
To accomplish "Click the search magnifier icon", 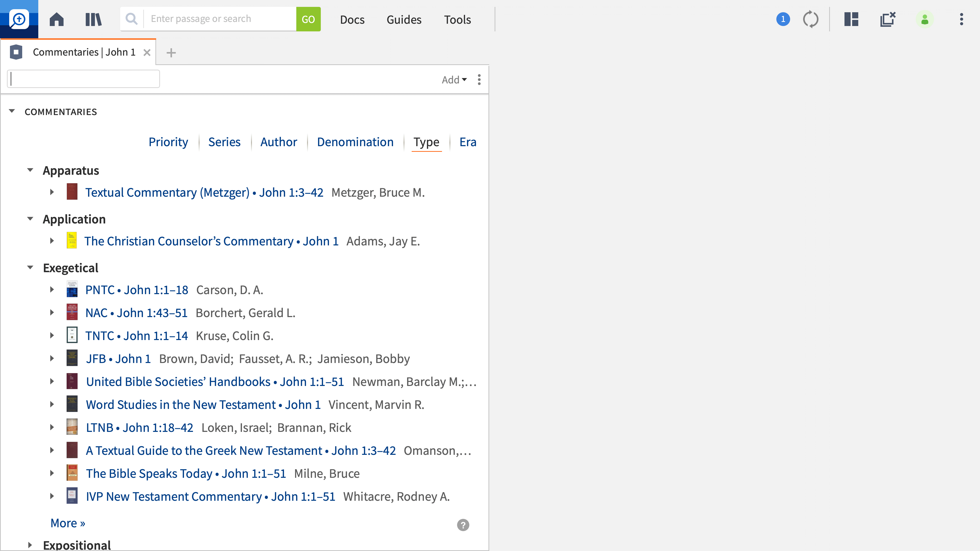I will click(x=132, y=19).
